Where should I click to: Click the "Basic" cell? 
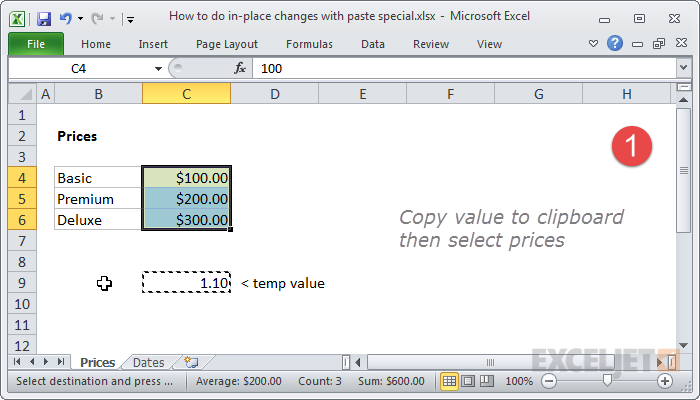click(98, 178)
